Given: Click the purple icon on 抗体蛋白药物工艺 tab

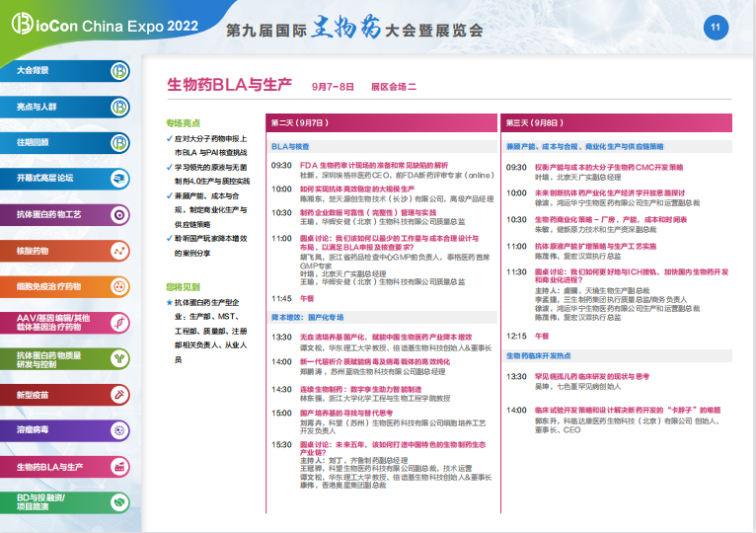Looking at the screenshot, I should tap(119, 214).
